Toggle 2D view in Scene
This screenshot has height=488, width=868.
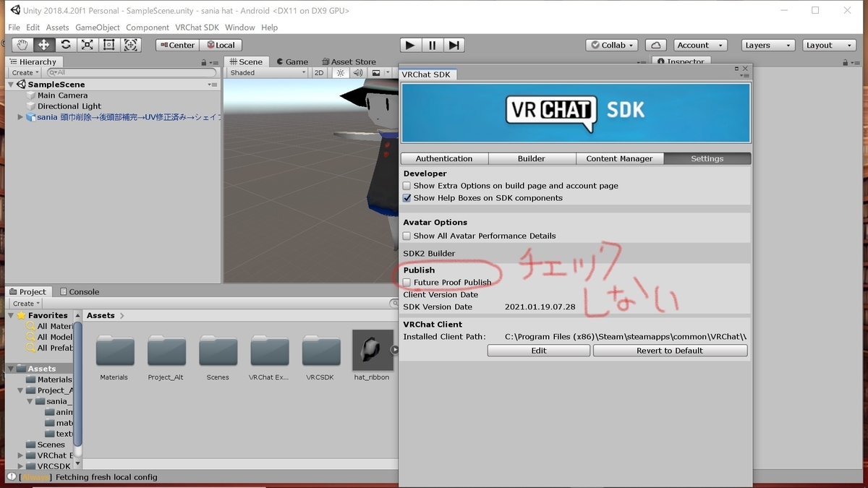tap(319, 72)
